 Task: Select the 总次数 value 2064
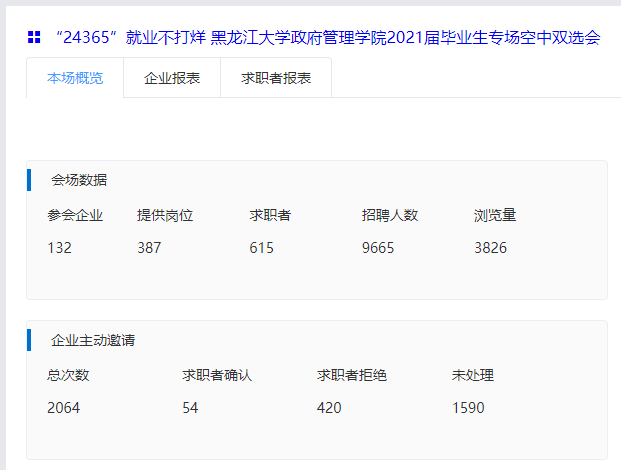point(63,408)
